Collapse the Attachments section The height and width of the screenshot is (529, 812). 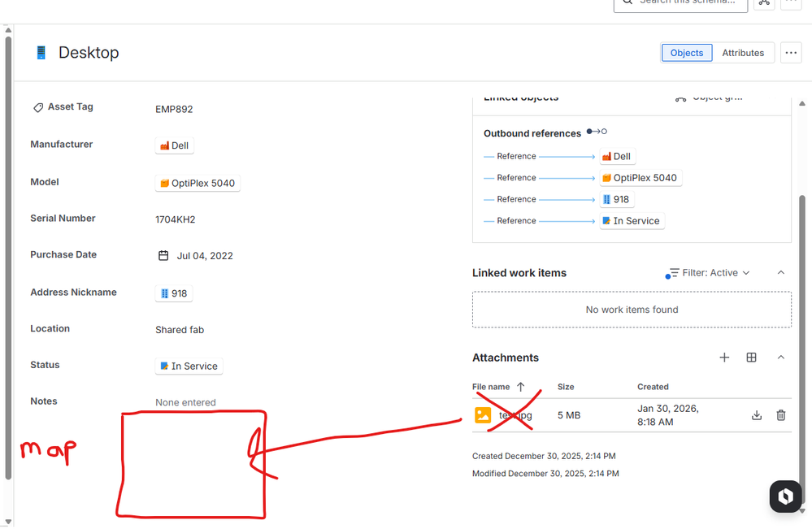(x=781, y=358)
